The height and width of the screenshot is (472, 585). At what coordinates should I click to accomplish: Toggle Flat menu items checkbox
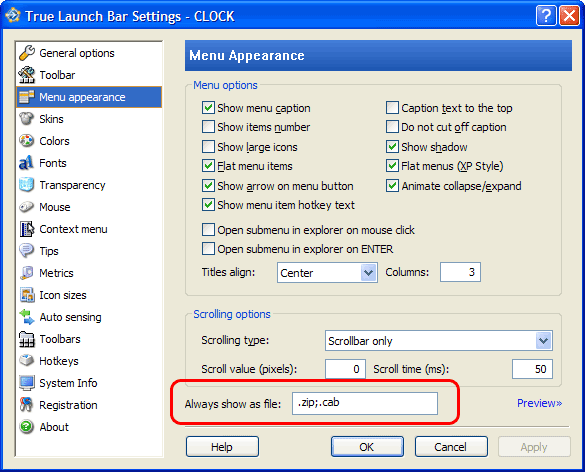pos(208,166)
